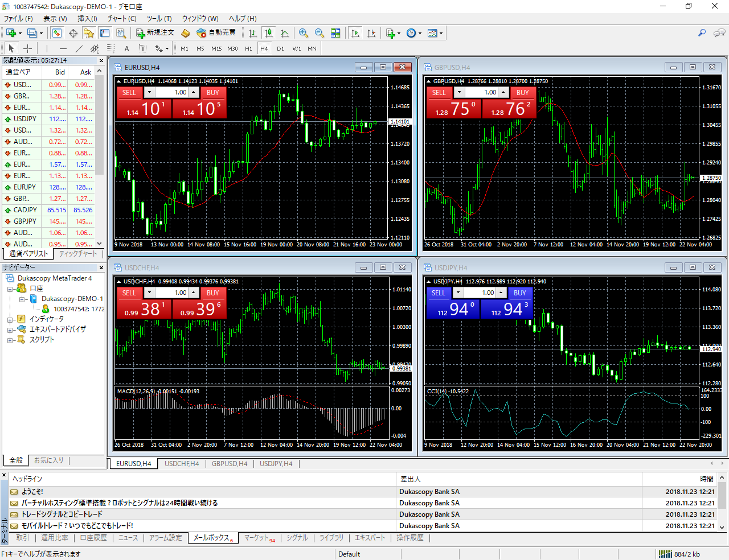Toggle chart shift icon
Viewport: 729px width, 560px height.
click(x=371, y=33)
